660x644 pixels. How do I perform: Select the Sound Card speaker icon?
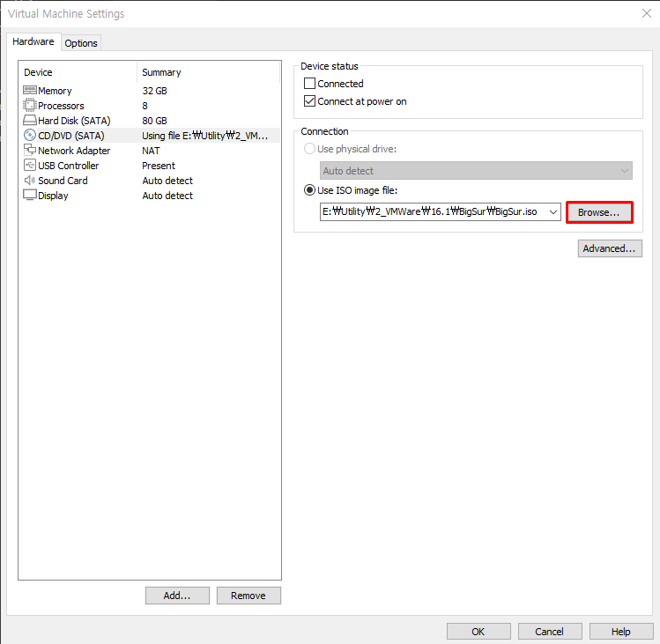(29, 180)
